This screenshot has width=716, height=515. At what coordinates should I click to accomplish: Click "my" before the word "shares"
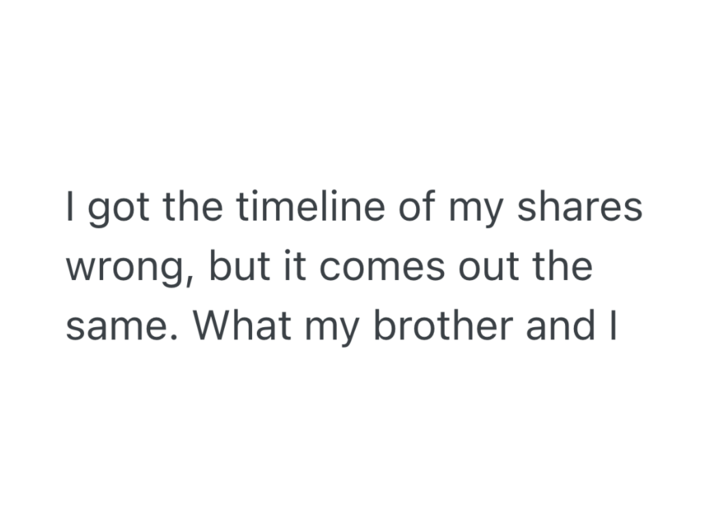pos(475,210)
